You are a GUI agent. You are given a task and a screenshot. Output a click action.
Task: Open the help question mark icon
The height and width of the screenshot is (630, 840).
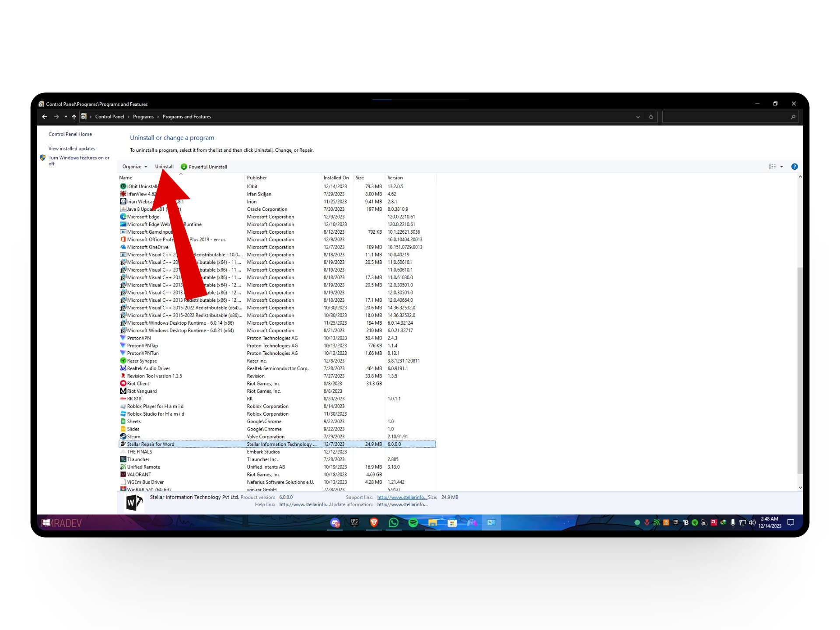point(794,167)
